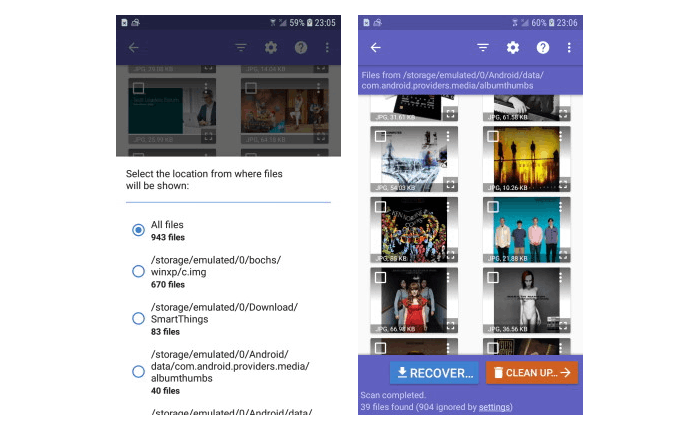Viewport: 684px width, 432px height.
Task: Tick the checkbox on the 10.26 KB image
Action: [493, 137]
